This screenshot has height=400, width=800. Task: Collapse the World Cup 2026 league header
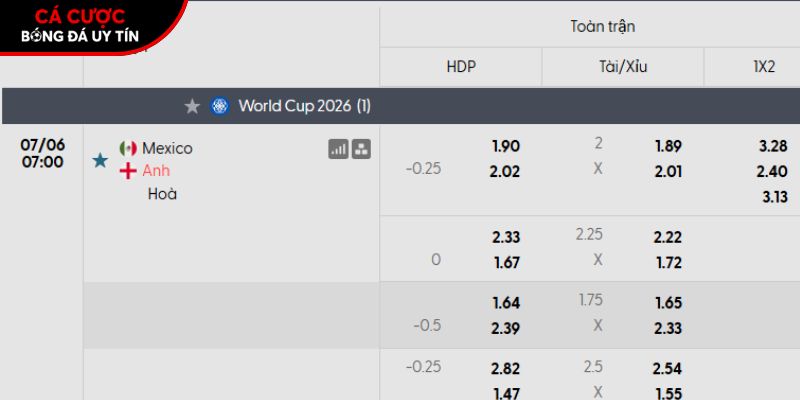tap(401, 106)
